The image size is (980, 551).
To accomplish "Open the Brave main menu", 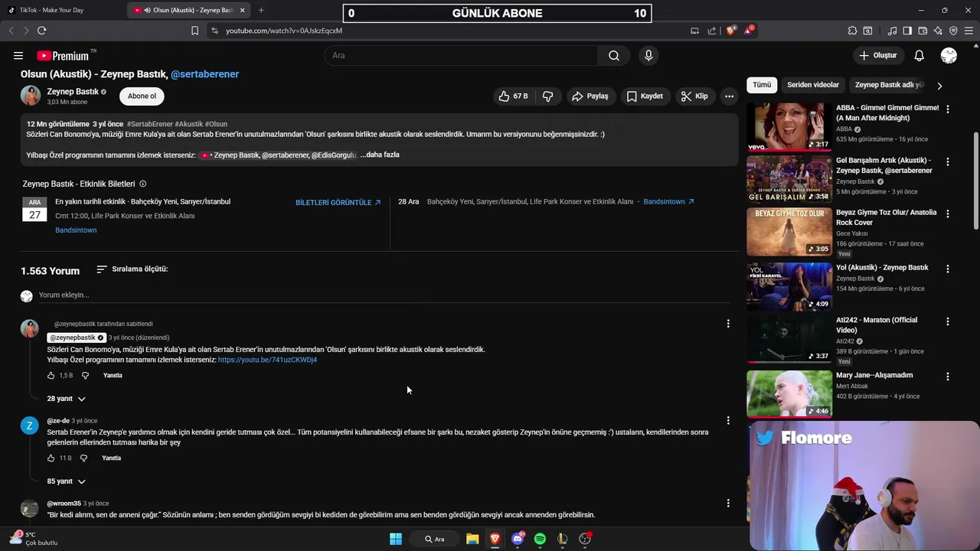I will [969, 31].
